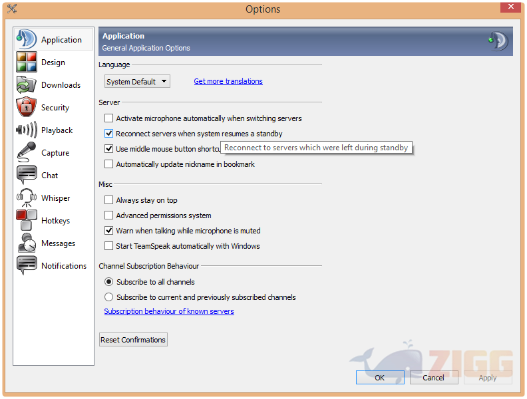This screenshot has width=527, height=399.
Task: Click the Application speaker icon in sidebar
Action: click(26, 39)
